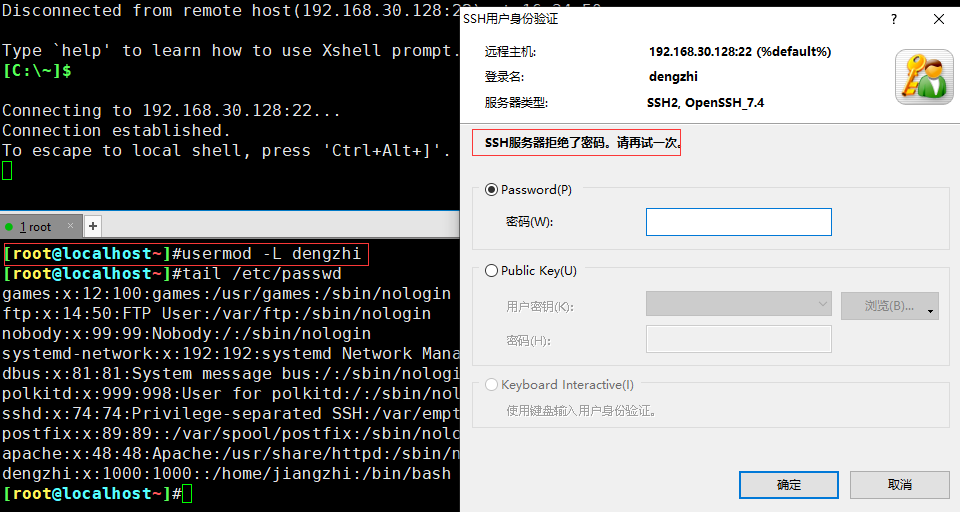Click the help question mark in SSH dialog

tap(894, 19)
